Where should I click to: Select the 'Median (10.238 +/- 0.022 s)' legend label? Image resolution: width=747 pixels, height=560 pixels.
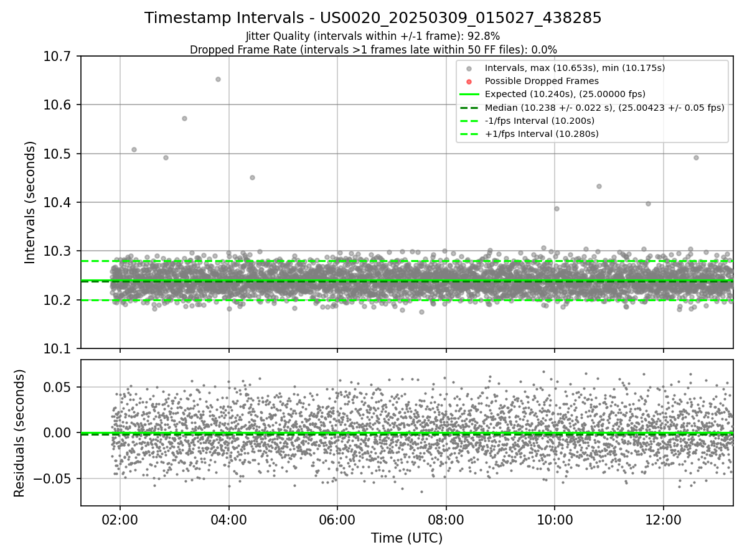[x=604, y=108]
